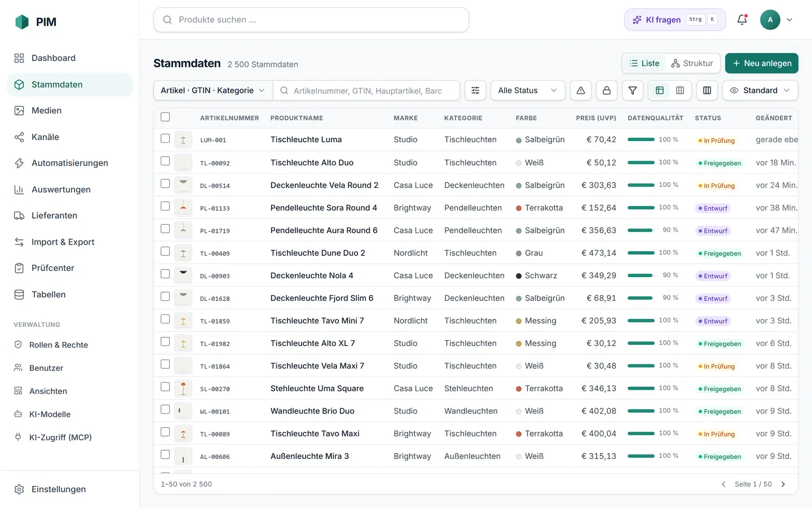
Task: Switch to the split columns view icon
Action: (680, 90)
